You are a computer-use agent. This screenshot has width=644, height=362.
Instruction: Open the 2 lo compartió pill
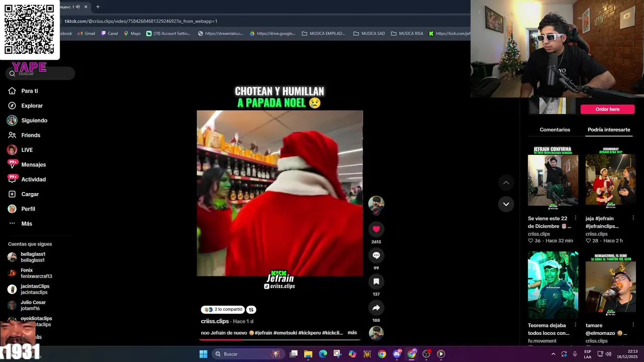tap(222, 310)
